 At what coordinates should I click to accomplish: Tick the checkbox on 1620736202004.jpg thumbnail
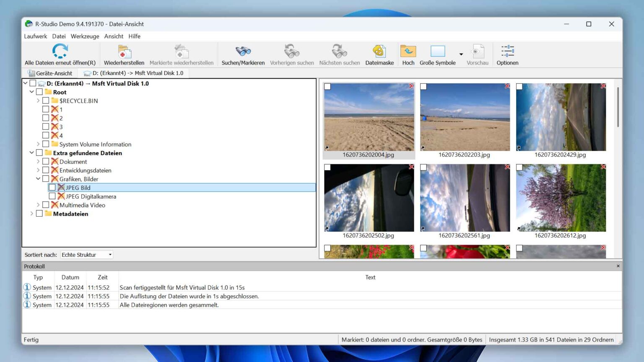pyautogui.click(x=327, y=87)
